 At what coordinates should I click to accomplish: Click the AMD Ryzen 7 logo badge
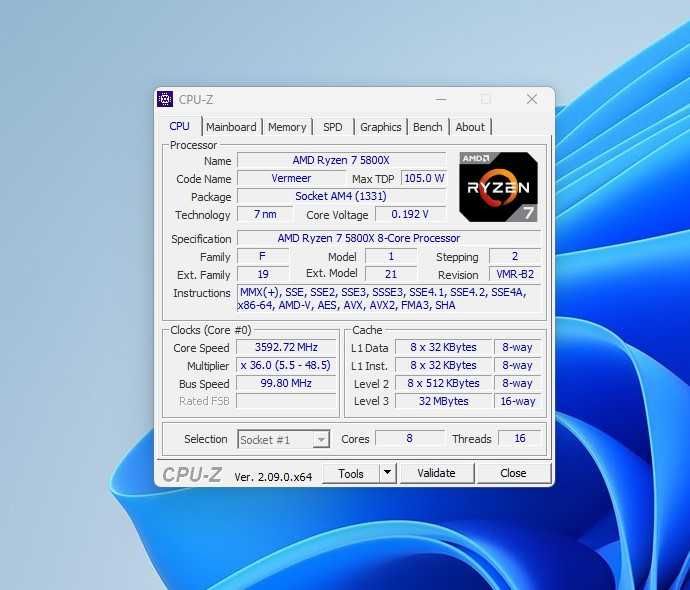[x=498, y=187]
